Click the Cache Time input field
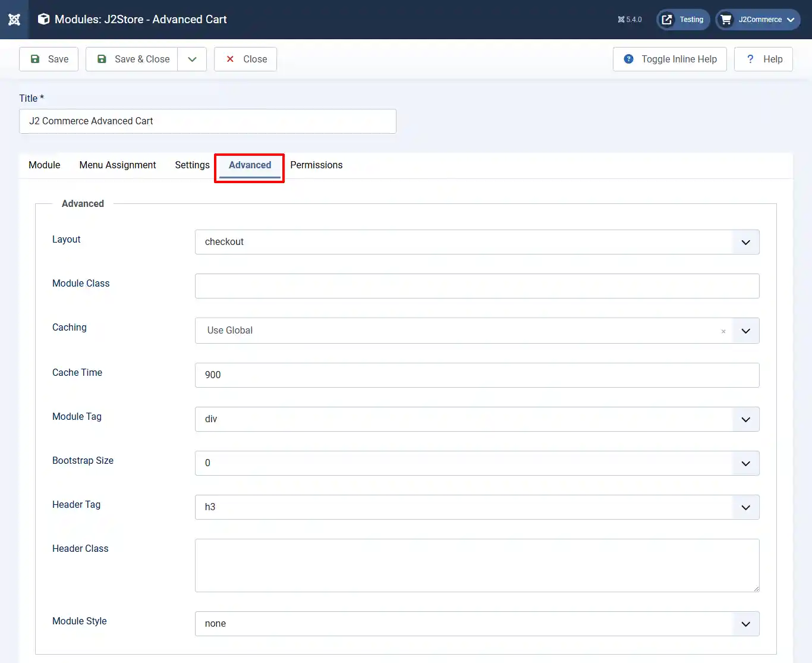This screenshot has width=812, height=663. (477, 375)
